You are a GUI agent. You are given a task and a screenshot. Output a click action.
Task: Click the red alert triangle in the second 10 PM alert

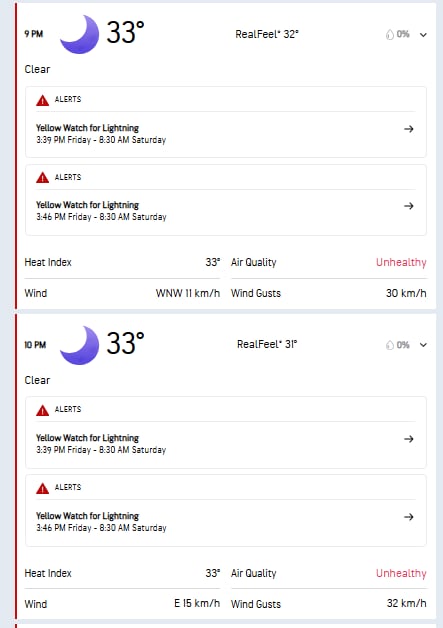(42, 488)
